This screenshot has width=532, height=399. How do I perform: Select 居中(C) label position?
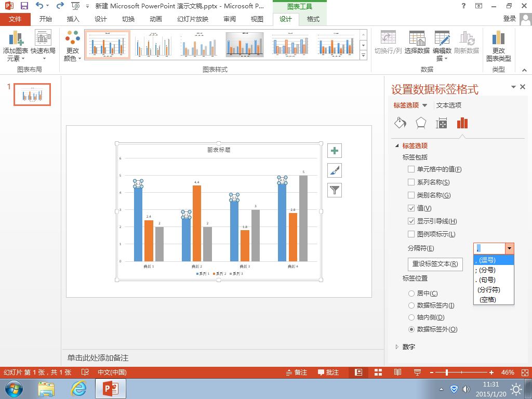click(411, 294)
